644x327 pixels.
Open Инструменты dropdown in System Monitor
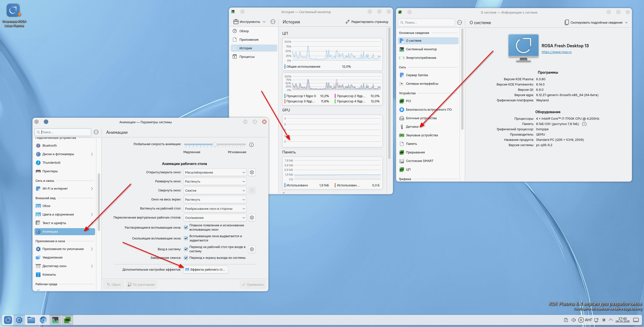[x=250, y=22]
